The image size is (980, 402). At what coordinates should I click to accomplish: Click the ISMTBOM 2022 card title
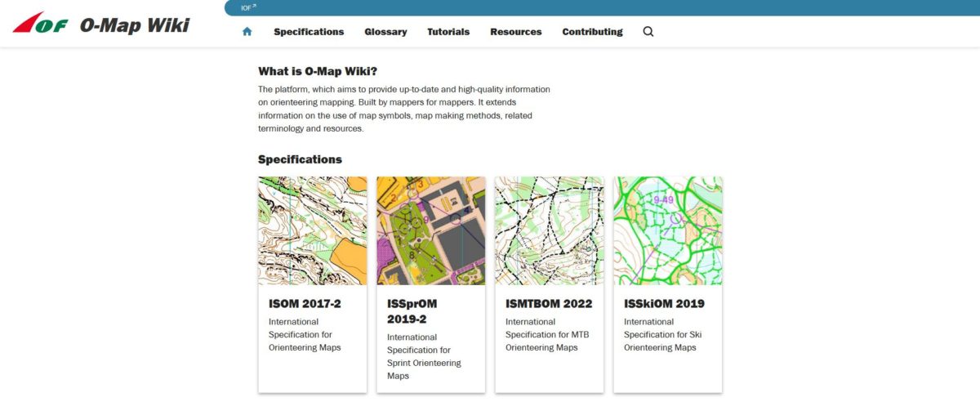pyautogui.click(x=549, y=303)
